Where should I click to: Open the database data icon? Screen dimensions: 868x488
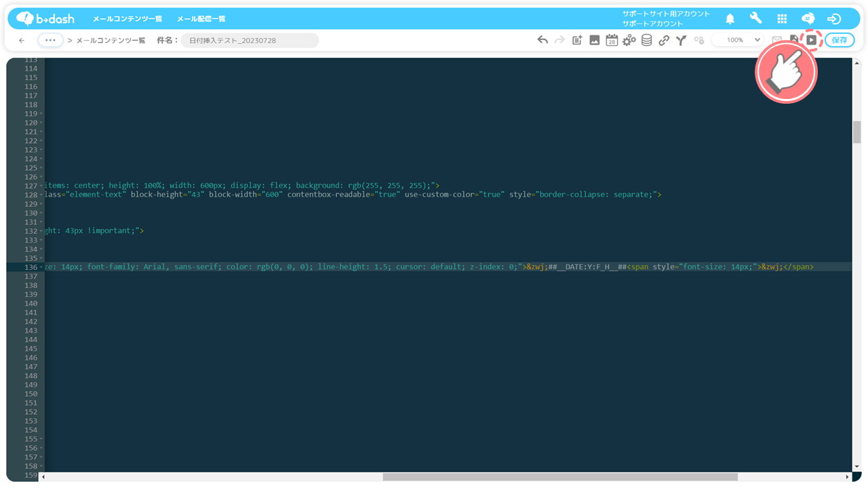(x=647, y=40)
